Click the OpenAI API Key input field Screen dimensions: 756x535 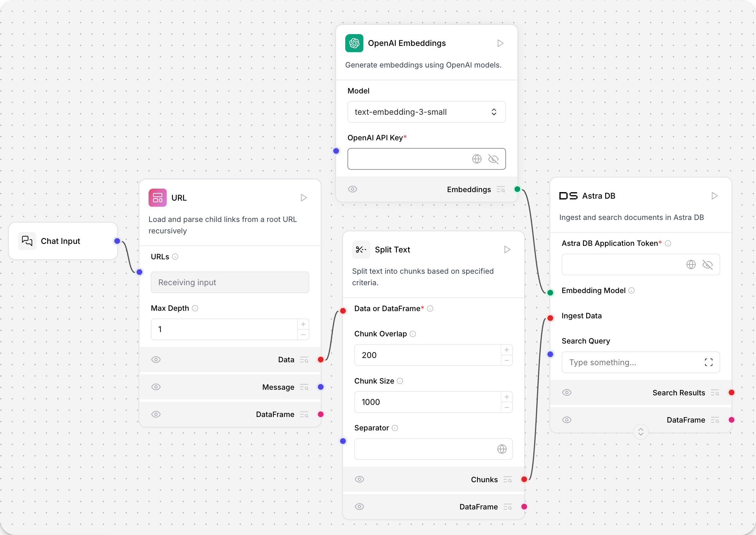pos(426,159)
